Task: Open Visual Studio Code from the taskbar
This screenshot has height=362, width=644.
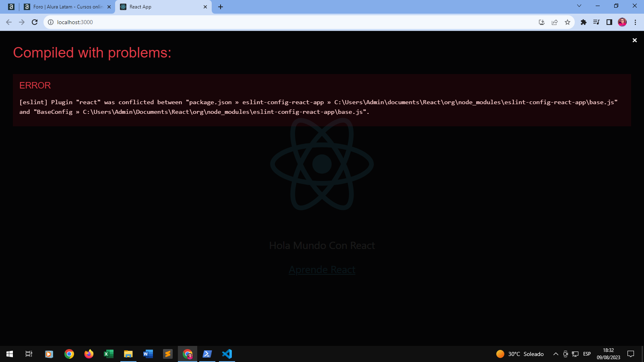Action: (227, 354)
